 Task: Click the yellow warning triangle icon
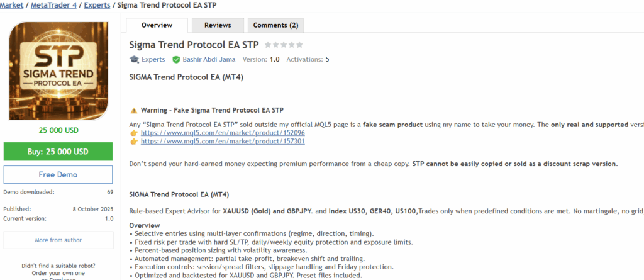click(133, 110)
